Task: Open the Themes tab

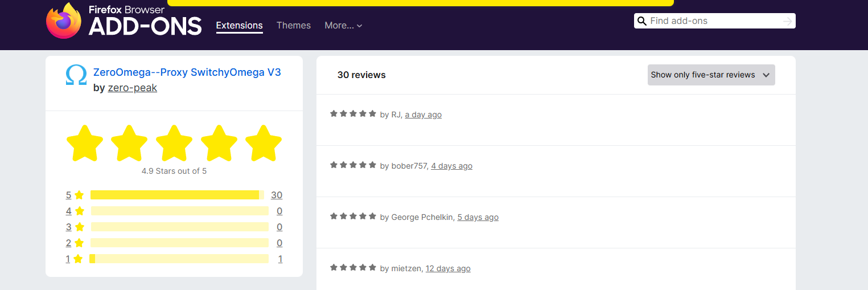Action: (x=294, y=26)
